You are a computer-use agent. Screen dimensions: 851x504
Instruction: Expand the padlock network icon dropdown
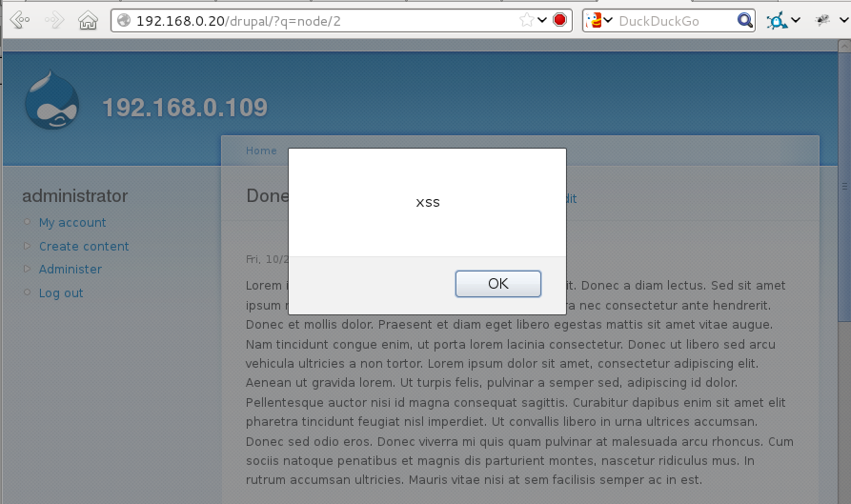click(796, 21)
